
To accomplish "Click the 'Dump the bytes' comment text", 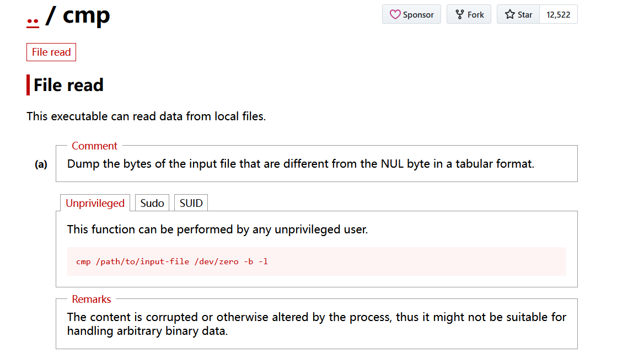I will 300,164.
